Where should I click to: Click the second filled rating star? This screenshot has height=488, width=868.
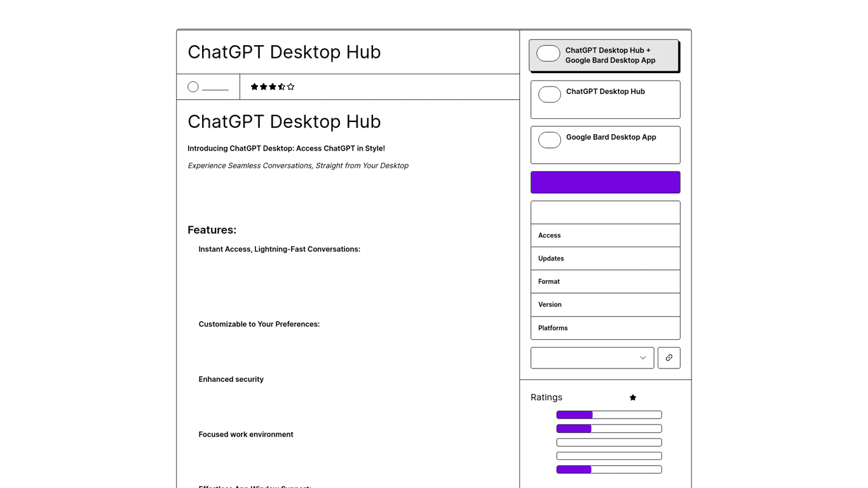click(x=263, y=86)
